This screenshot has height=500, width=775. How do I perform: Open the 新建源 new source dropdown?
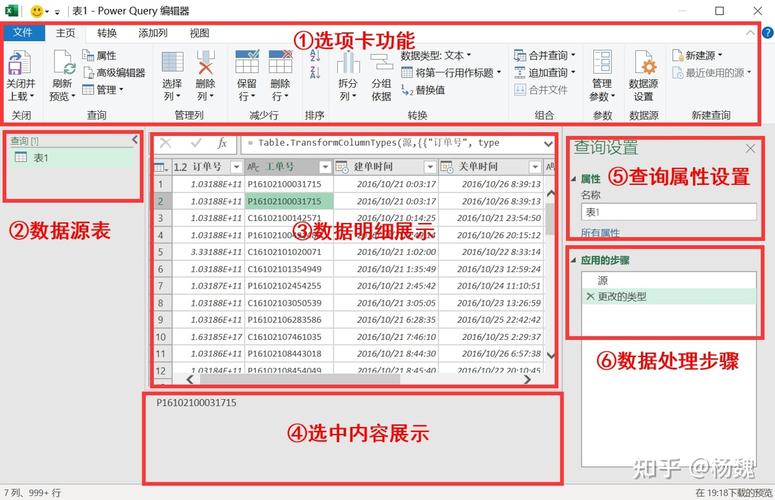697,55
